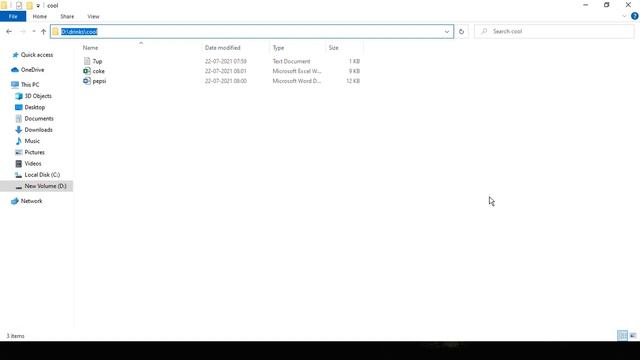Click the Network icon in sidebar
This screenshot has width=640, height=360.
(x=15, y=201)
